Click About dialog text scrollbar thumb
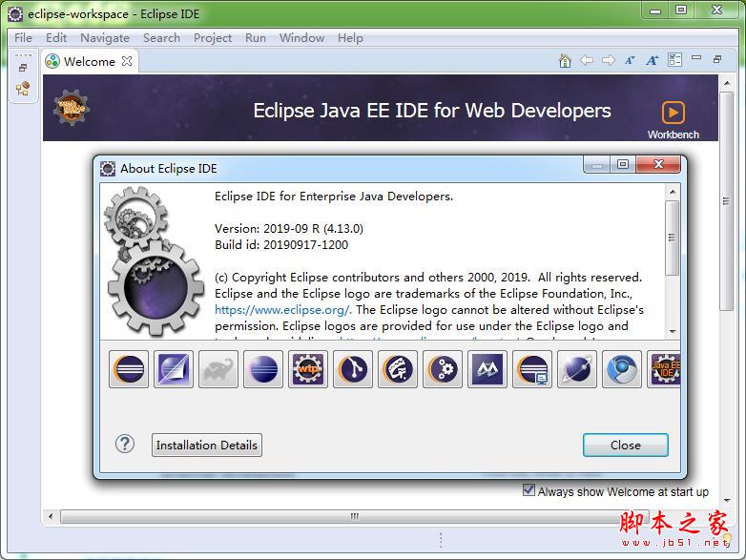The height and width of the screenshot is (560, 746). [672, 238]
